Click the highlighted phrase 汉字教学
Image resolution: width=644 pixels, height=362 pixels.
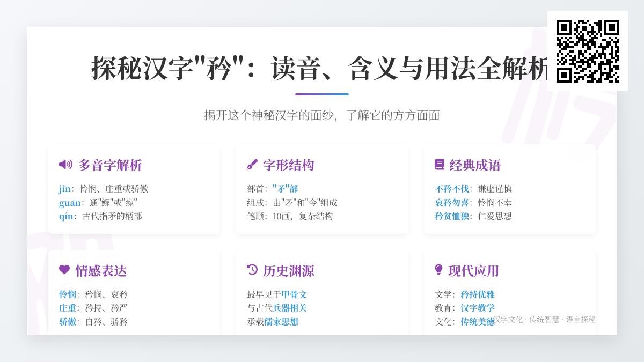pyautogui.click(x=478, y=308)
